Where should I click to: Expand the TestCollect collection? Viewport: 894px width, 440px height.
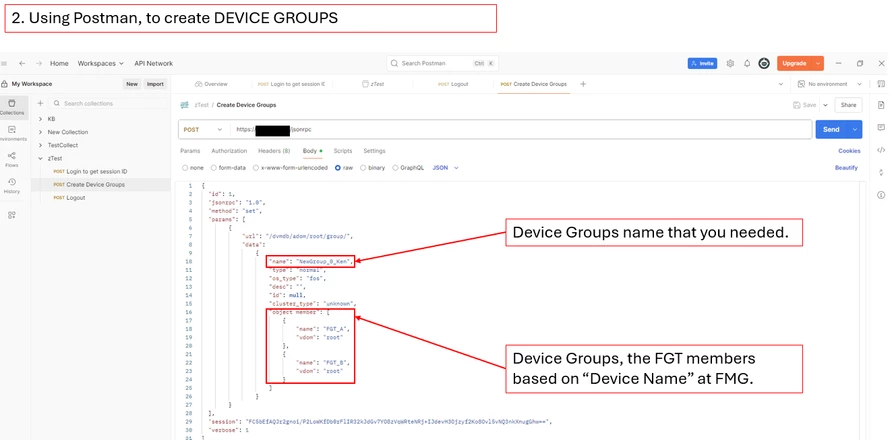(x=40, y=145)
